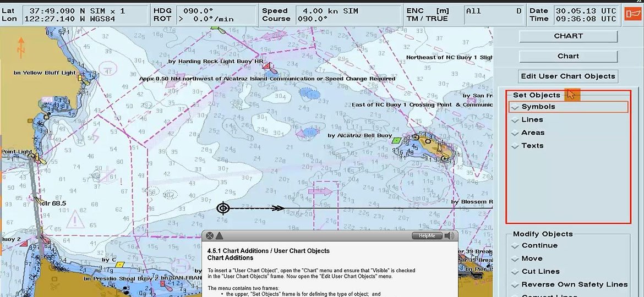
Task: Close the help popup window
Action: pyautogui.click(x=210, y=236)
